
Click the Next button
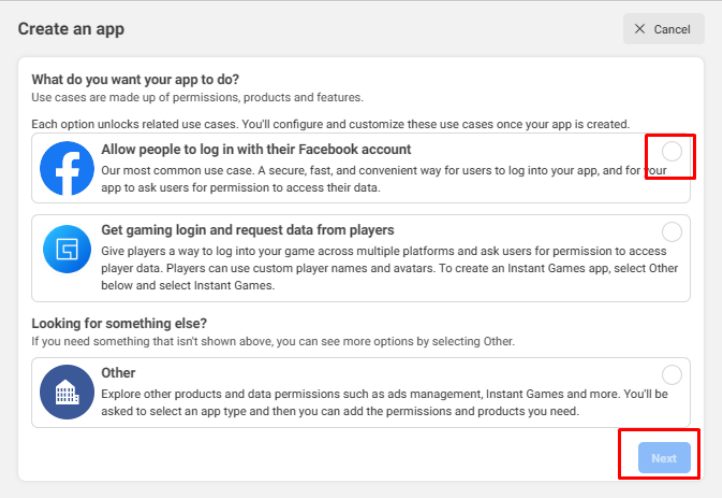[x=664, y=458]
